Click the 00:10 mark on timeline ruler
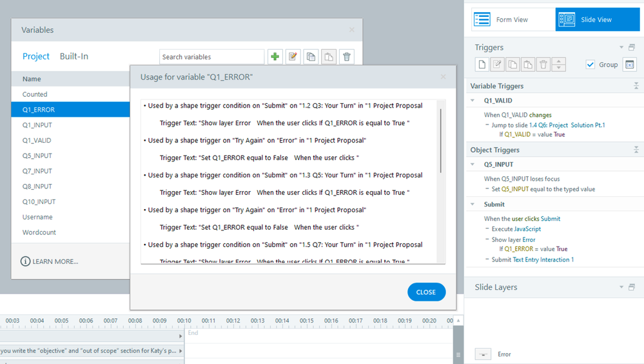Viewport: 644px width, 364px height. tap(184, 320)
